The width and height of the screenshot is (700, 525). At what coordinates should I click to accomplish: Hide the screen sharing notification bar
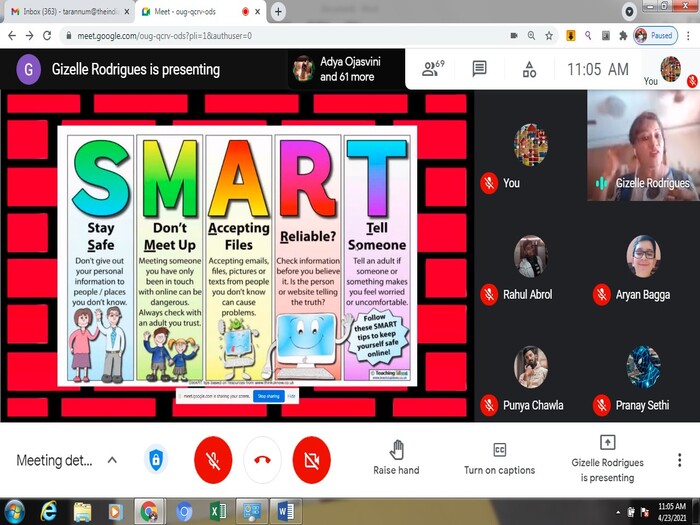click(x=291, y=396)
